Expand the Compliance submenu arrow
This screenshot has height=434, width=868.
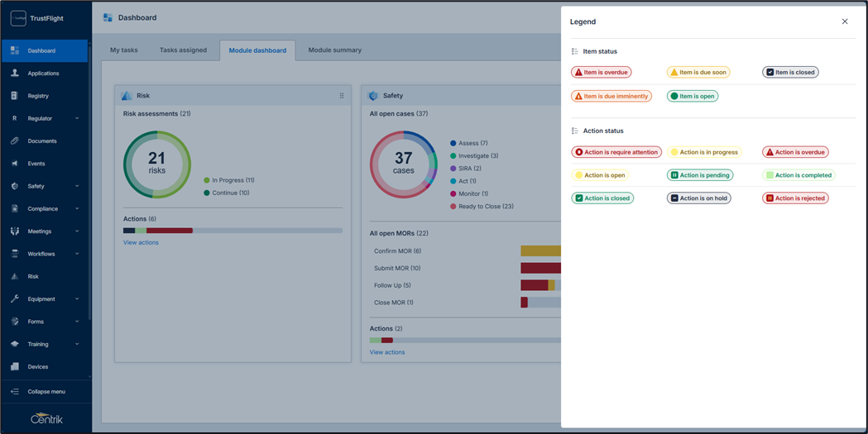77,208
